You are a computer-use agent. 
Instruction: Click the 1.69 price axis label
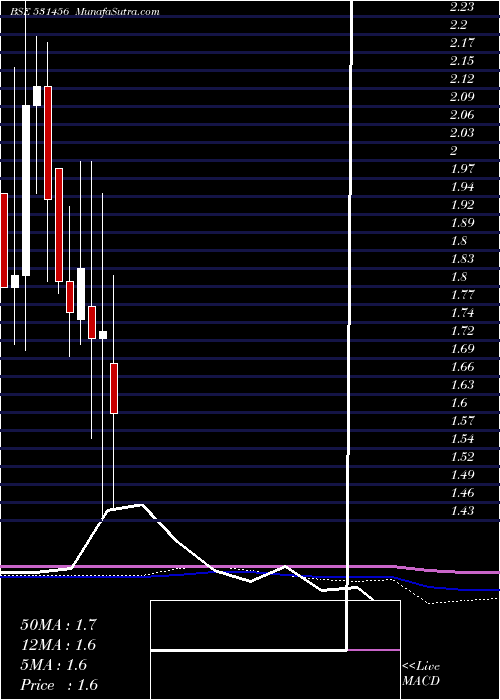point(462,349)
